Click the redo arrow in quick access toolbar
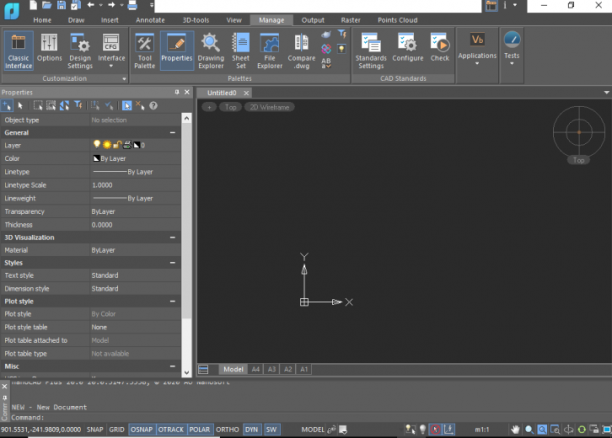This screenshot has width=612, height=438. click(112, 5)
